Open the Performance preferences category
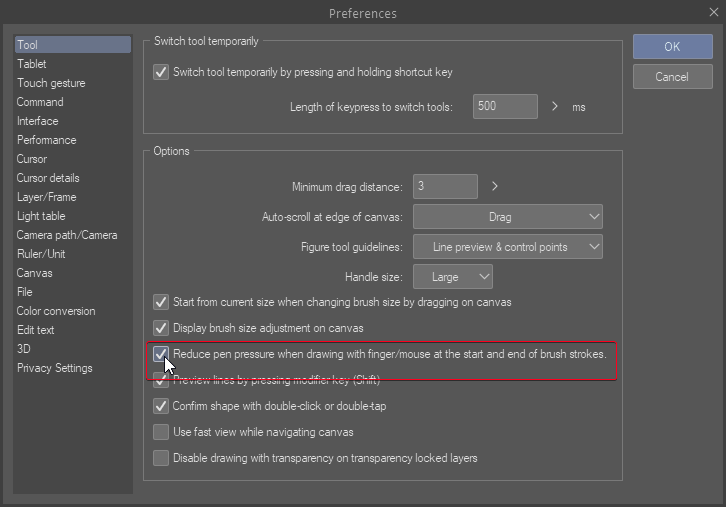Image resolution: width=726 pixels, height=507 pixels. (46, 140)
